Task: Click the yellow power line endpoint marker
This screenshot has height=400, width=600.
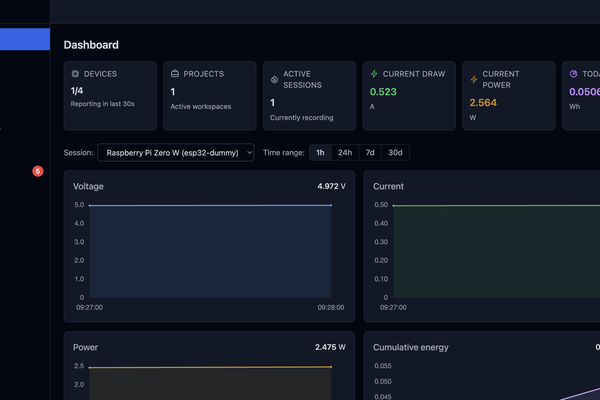Action: pos(331,367)
